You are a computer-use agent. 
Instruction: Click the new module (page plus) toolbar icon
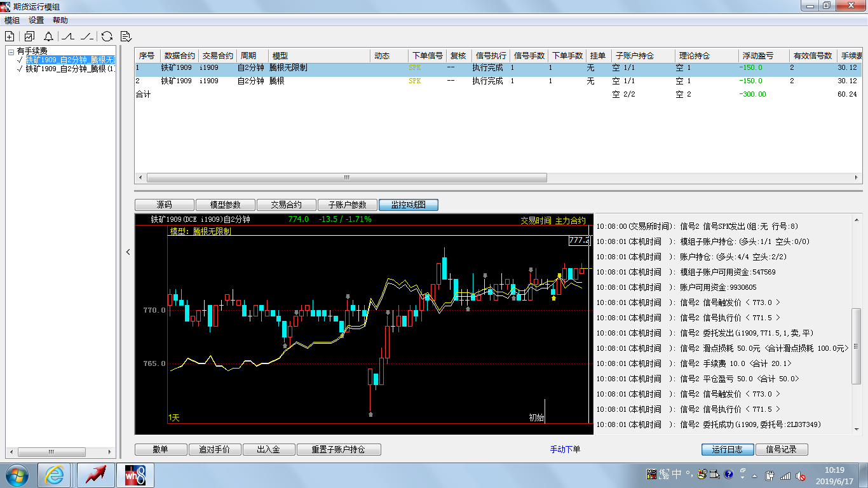[x=10, y=36]
